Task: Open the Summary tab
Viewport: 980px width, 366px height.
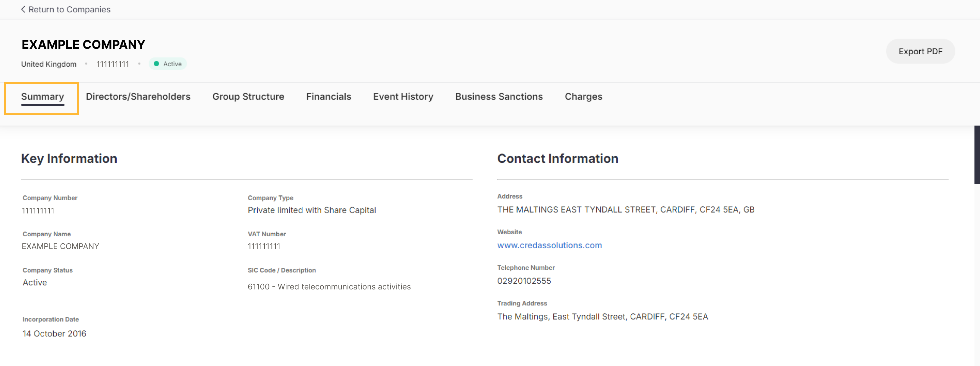Action: coord(42,97)
